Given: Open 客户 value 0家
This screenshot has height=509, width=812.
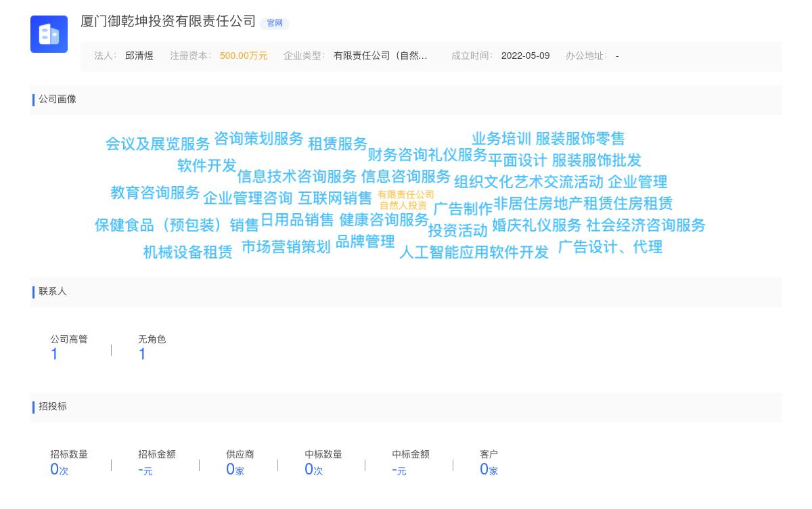Looking at the screenshot, I should [x=489, y=470].
